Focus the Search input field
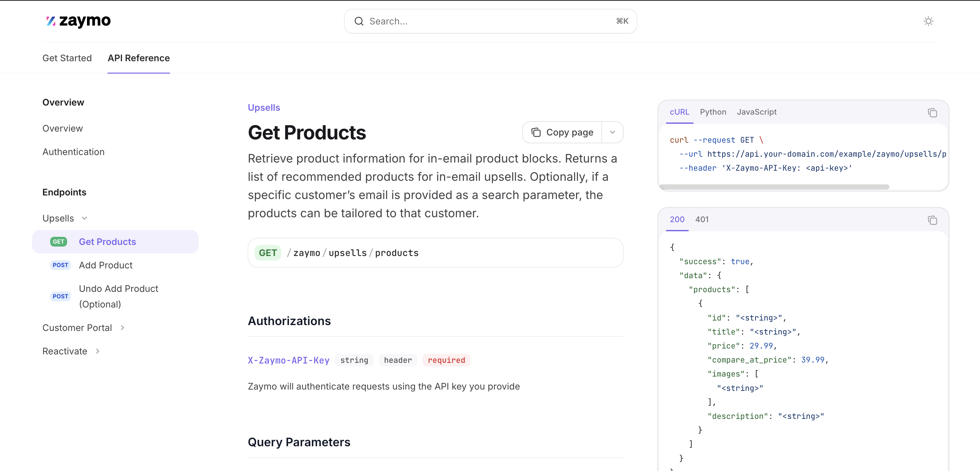 pyautogui.click(x=490, y=21)
